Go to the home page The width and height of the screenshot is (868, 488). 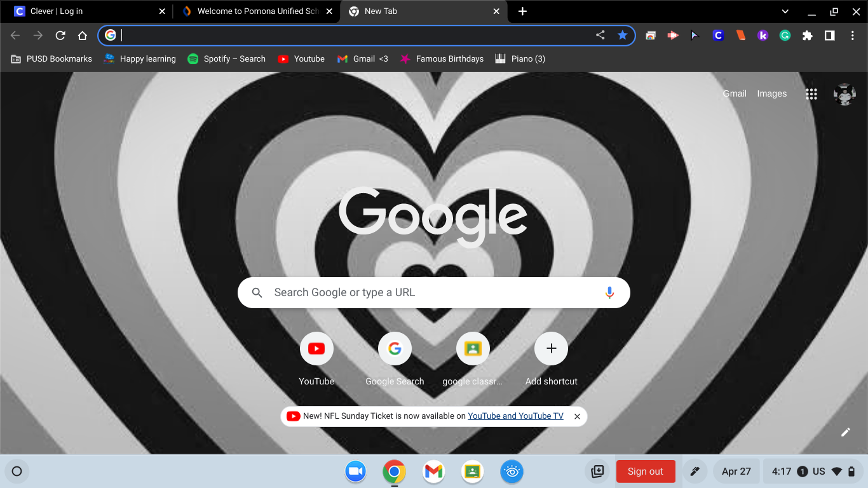pos(83,36)
